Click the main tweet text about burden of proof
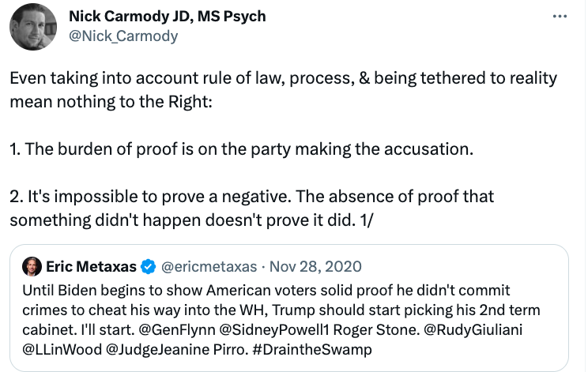The height and width of the screenshot is (372, 588). [x=242, y=149]
